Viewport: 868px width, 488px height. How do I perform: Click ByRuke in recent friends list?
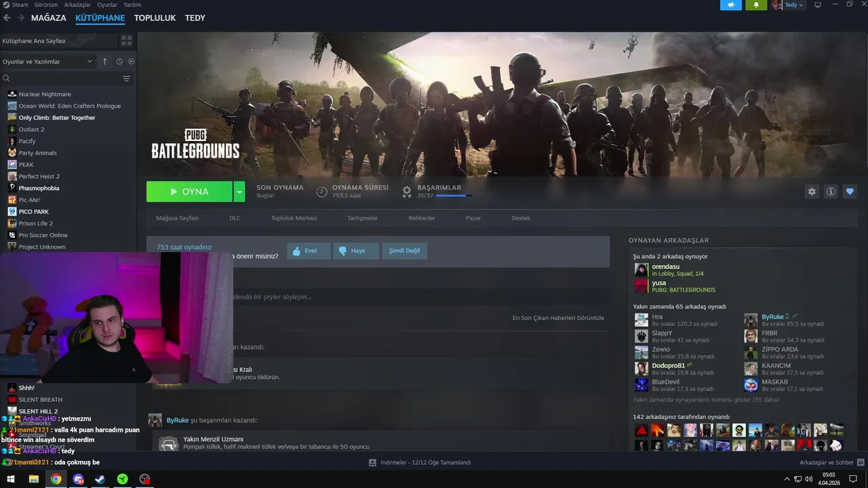tap(772, 317)
